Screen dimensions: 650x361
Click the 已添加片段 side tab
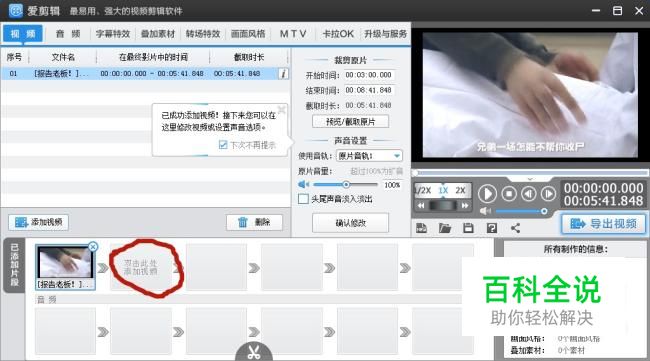[x=14, y=264]
